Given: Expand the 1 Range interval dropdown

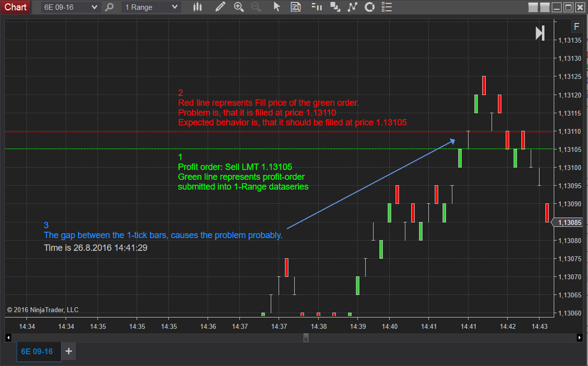Looking at the screenshot, I should pos(151,7).
